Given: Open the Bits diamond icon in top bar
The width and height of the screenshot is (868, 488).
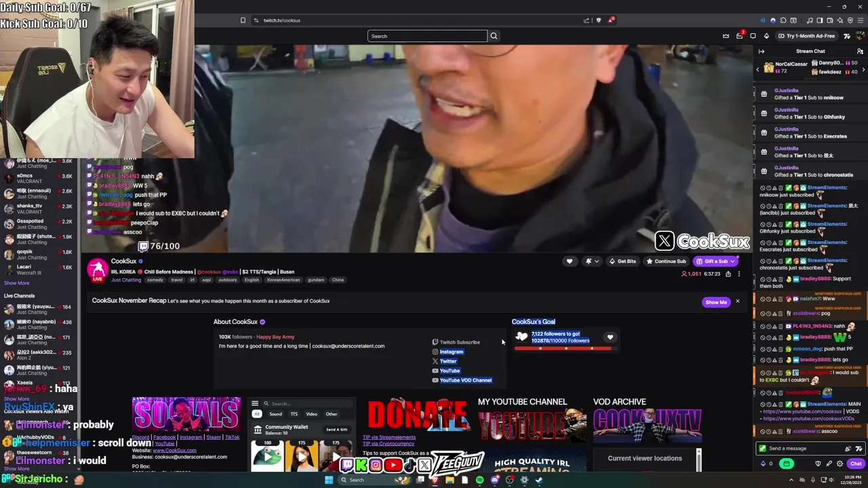Looking at the screenshot, I should click(x=766, y=36).
